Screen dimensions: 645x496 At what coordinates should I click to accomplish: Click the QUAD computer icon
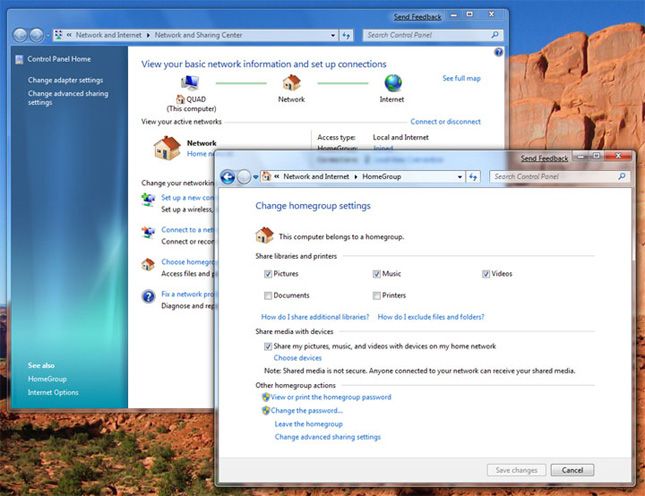pos(190,83)
